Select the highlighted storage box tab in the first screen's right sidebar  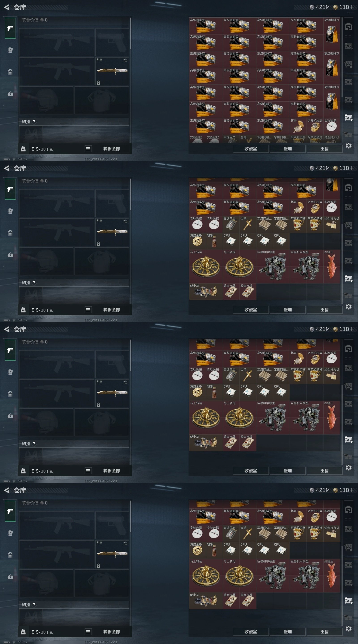click(x=349, y=117)
